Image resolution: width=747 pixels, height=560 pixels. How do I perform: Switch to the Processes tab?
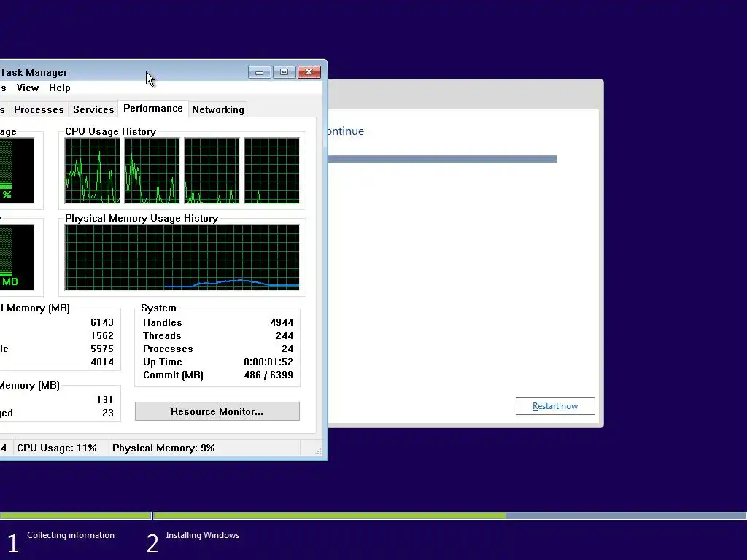coord(39,109)
